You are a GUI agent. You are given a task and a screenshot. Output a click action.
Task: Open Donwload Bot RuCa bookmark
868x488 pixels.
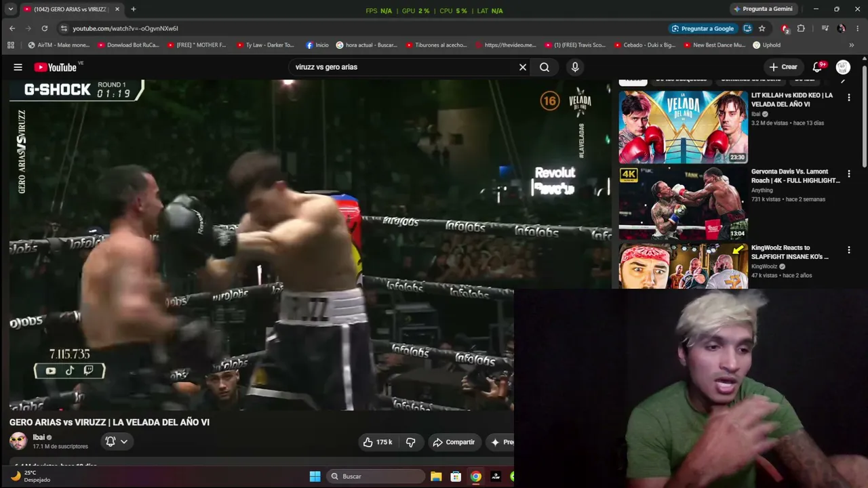[129, 45]
